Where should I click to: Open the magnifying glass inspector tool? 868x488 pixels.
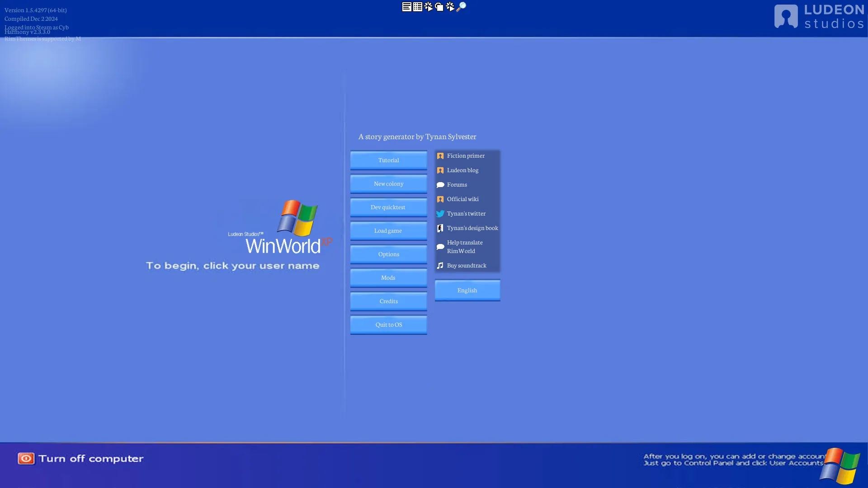point(461,7)
